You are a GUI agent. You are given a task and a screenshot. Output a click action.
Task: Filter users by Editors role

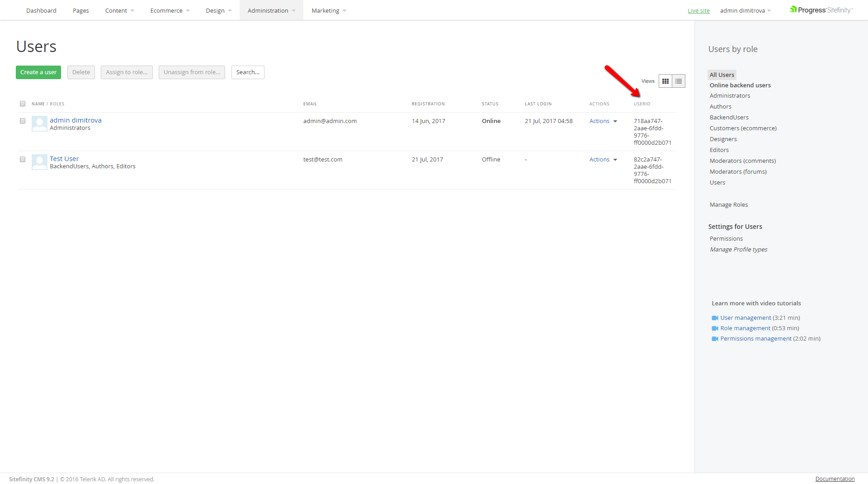tap(719, 150)
